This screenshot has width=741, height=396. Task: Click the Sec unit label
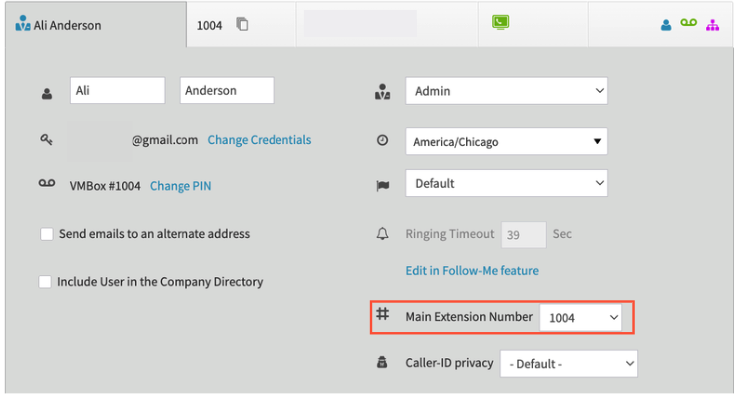coord(562,234)
